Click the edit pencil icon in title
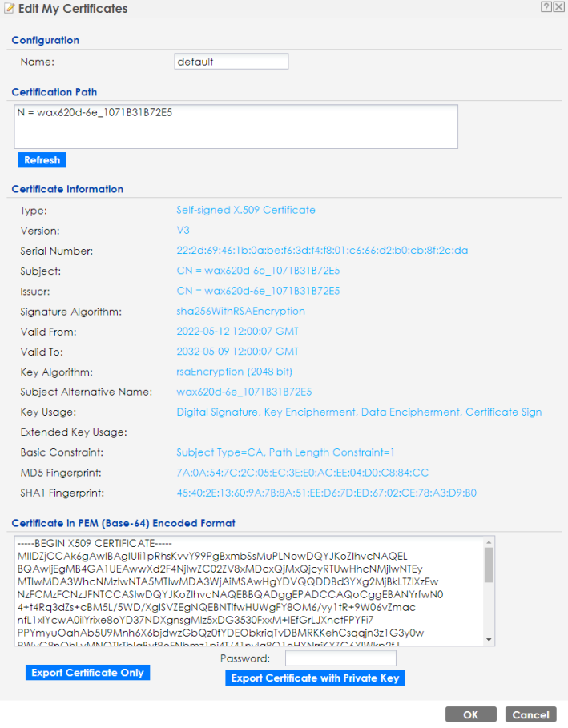Screen dimensions: 568x728 coord(8,9)
